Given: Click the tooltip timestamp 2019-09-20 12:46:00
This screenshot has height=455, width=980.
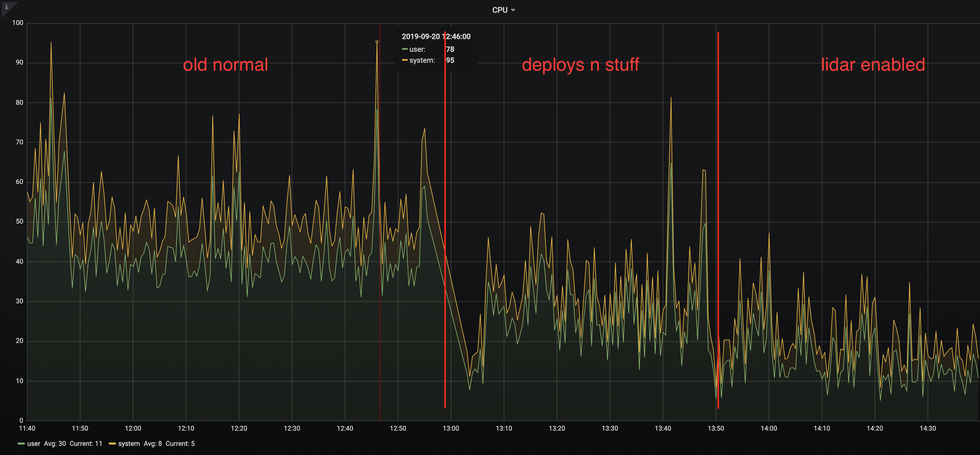Looking at the screenshot, I should tap(436, 37).
